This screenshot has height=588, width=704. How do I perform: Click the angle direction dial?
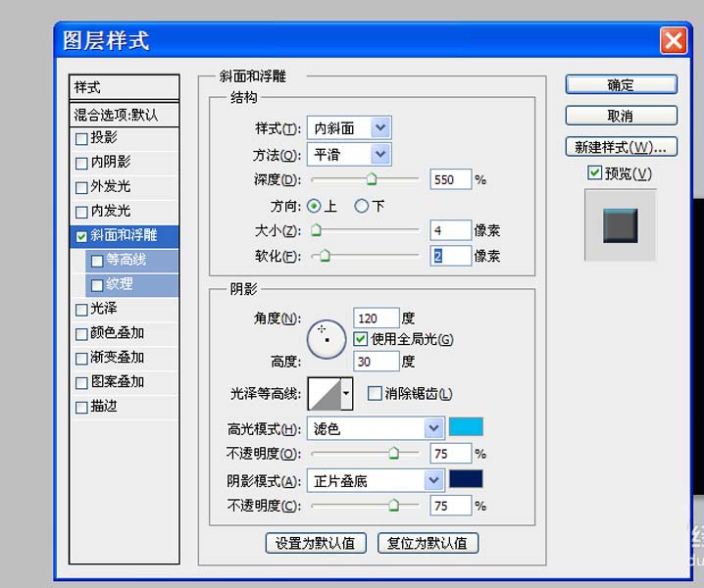tap(327, 339)
